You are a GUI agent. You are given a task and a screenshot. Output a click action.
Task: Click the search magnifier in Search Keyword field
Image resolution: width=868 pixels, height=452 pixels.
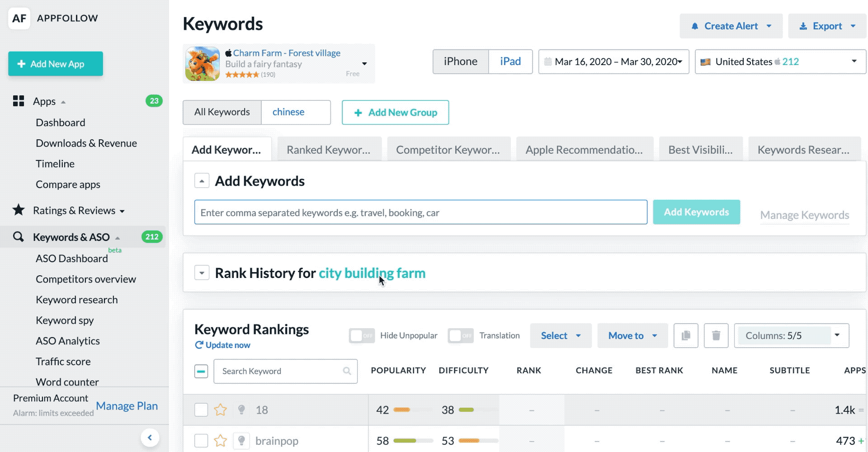(347, 371)
